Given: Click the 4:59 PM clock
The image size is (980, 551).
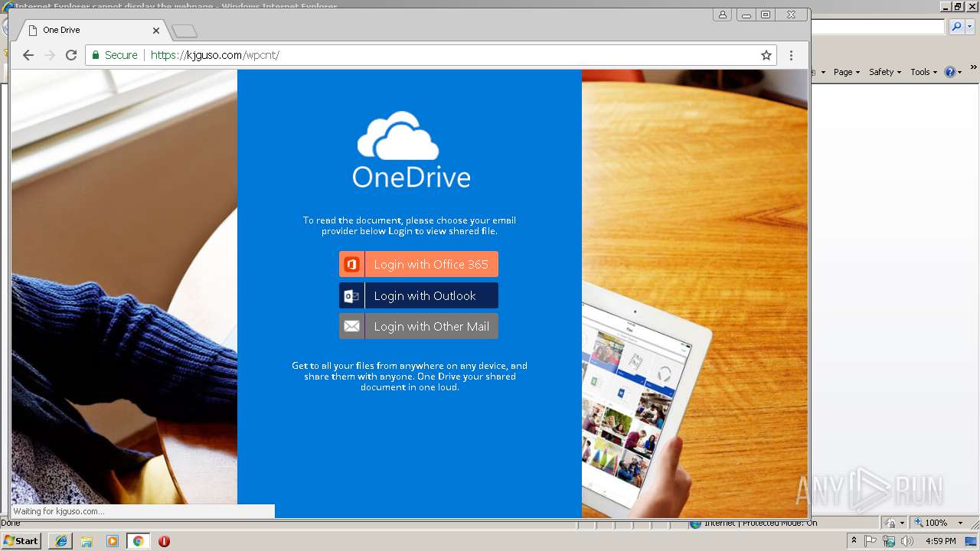Looking at the screenshot, I should (940, 541).
